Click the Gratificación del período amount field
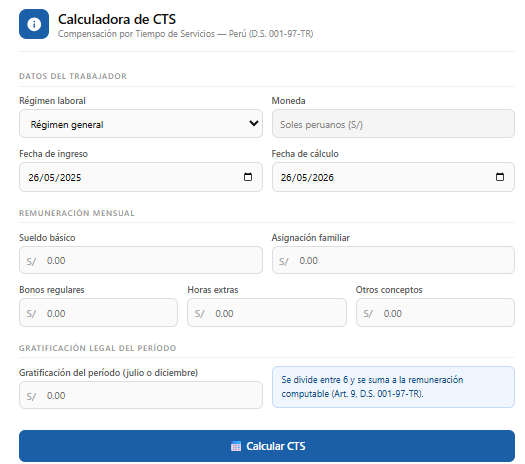This screenshot has height=464, width=525. pyautogui.click(x=141, y=395)
